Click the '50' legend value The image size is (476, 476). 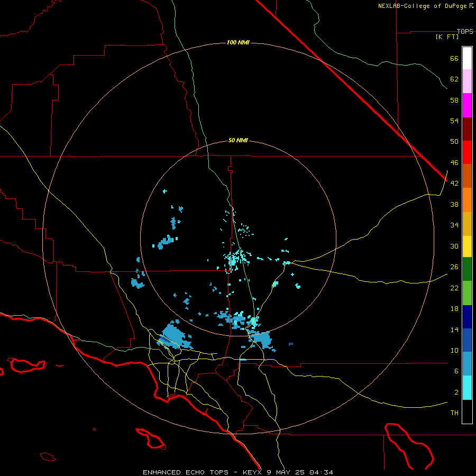click(454, 142)
